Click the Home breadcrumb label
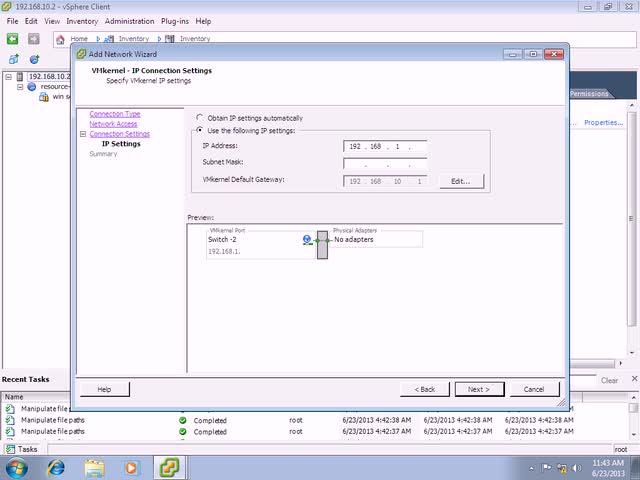This screenshot has height=480, width=640. (79, 39)
